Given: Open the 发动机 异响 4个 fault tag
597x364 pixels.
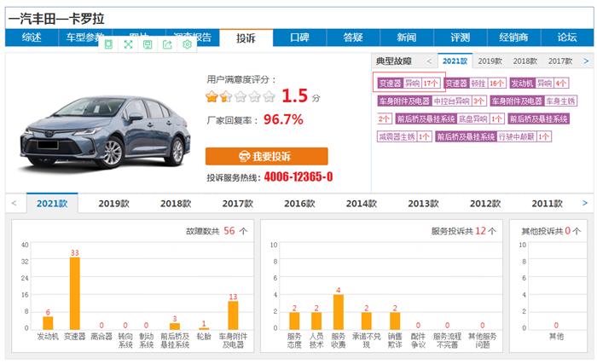Looking at the screenshot, I should tap(539, 83).
